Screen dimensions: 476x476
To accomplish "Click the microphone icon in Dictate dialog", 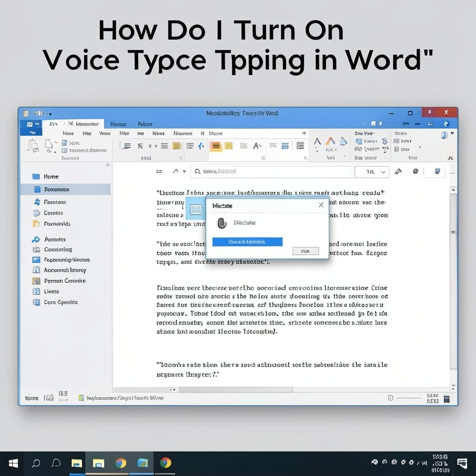I will point(222,223).
